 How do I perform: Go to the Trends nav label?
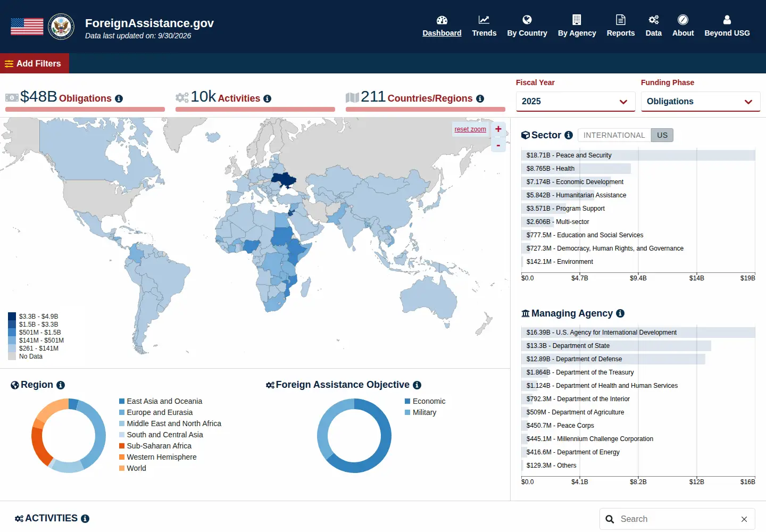pyautogui.click(x=484, y=33)
